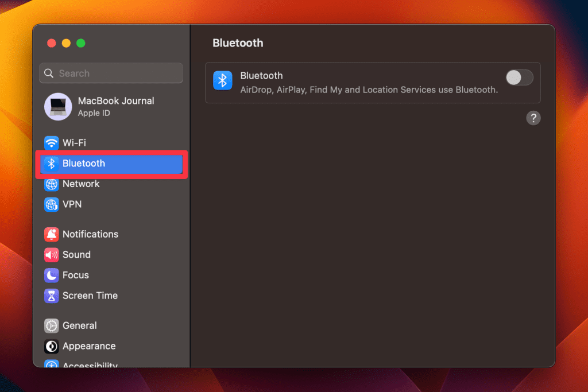The image size is (588, 392).
Task: Click the AirDrop, AirPlay description text
Action: coord(369,90)
